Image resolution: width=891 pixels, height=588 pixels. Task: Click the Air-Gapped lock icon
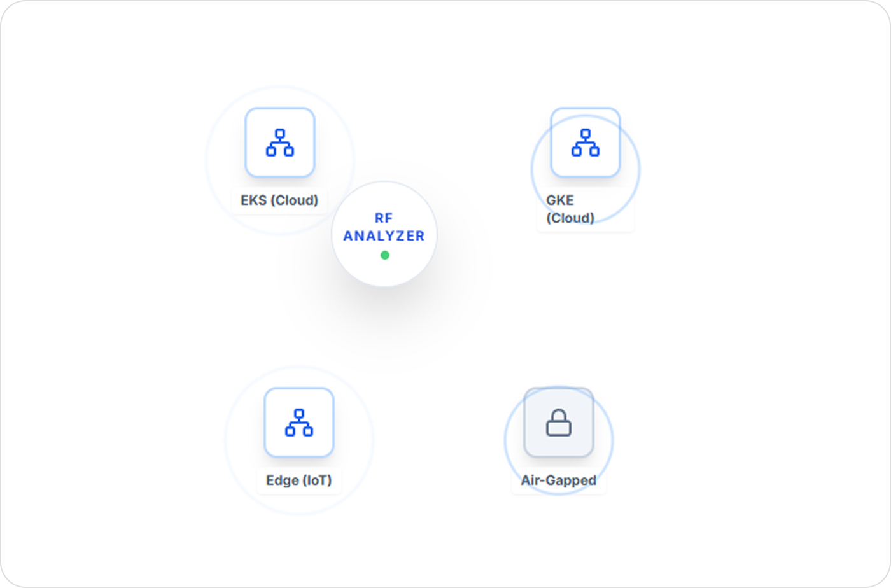tap(559, 423)
